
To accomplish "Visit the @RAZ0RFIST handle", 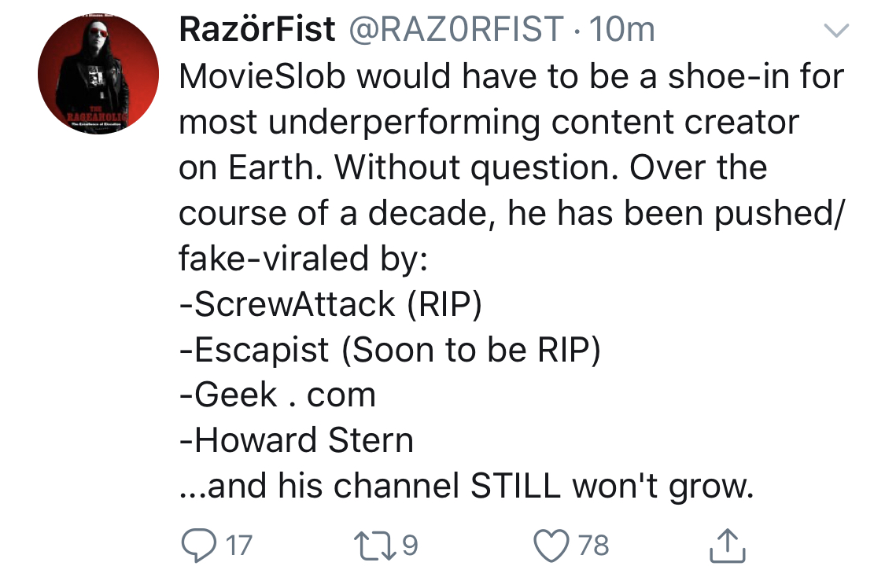I will click(x=456, y=29).
